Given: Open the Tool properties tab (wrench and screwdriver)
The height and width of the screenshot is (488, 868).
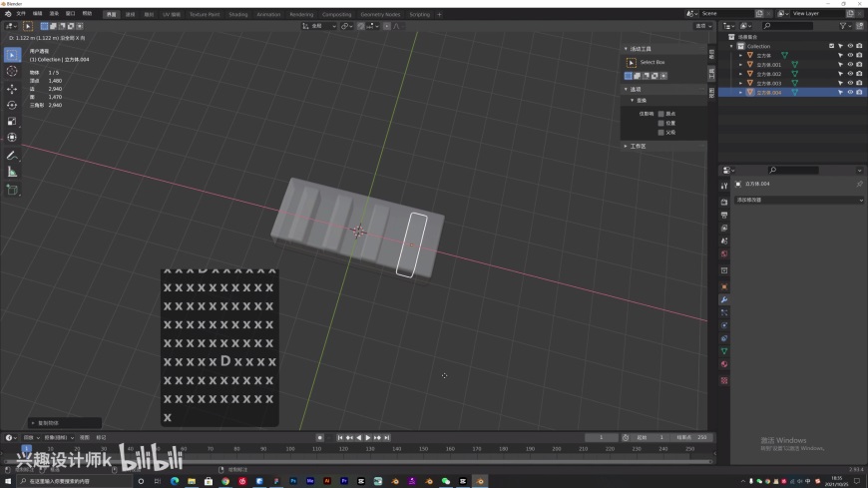Looking at the screenshot, I should tap(724, 186).
